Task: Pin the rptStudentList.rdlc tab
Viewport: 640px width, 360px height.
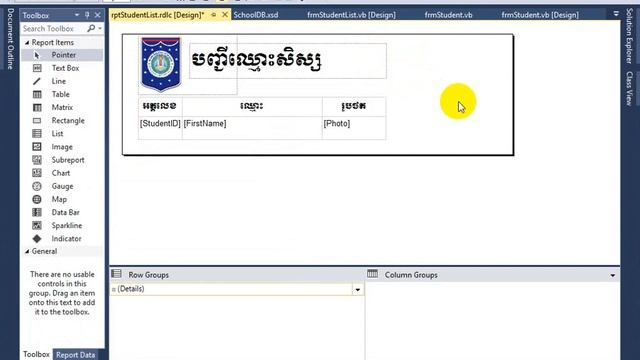Action: point(213,15)
